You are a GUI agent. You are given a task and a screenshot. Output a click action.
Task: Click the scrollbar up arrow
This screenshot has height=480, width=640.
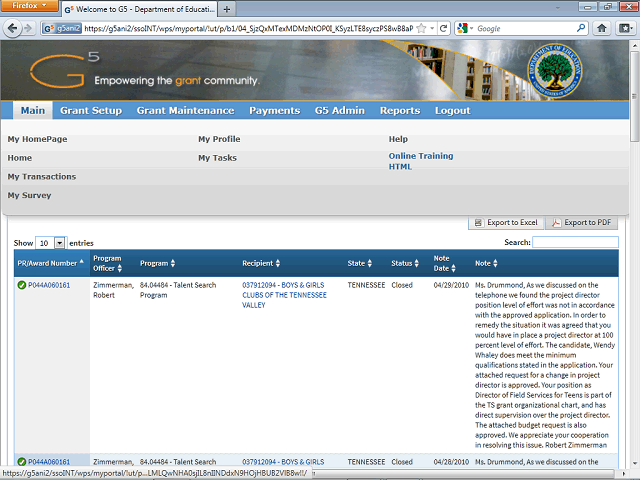tap(635, 44)
